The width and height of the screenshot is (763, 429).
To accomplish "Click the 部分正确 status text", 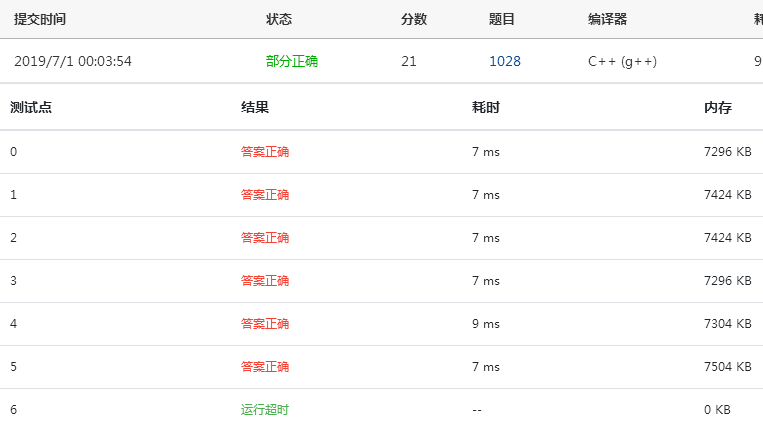I will click(x=292, y=61).
